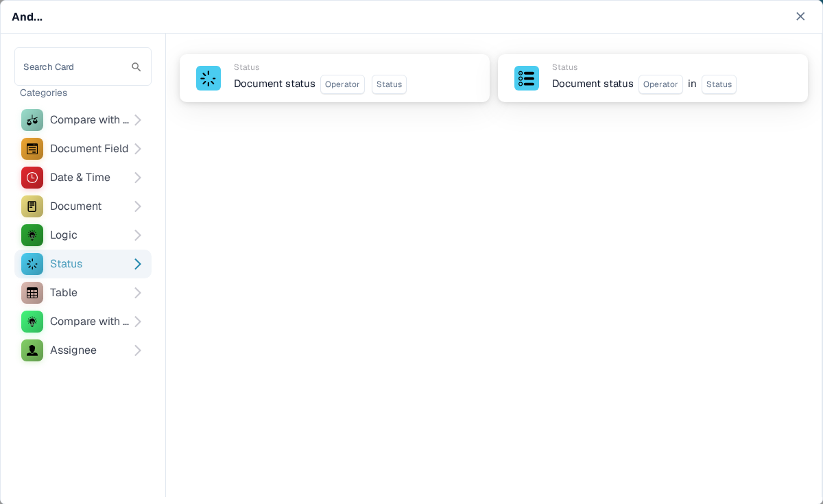Viewport: 823px width, 504px height.
Task: Select the Document category label
Action: click(75, 206)
